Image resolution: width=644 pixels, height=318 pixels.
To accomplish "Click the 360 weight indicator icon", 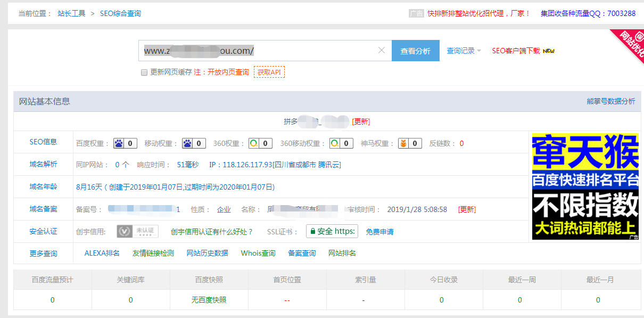I will click(254, 143).
